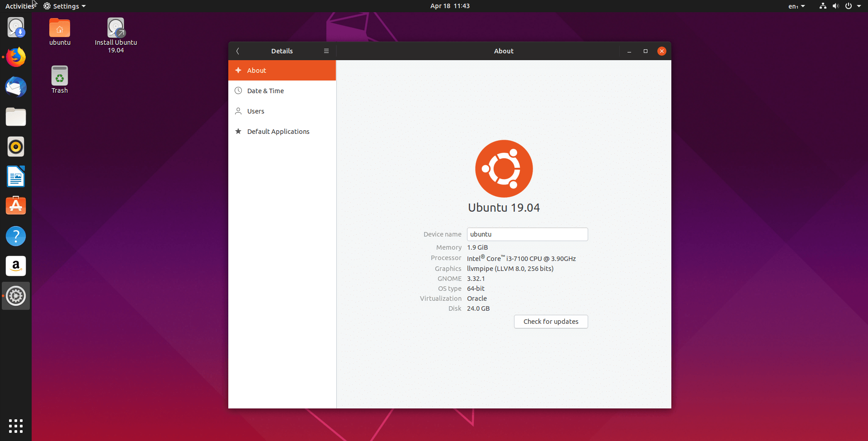Click the Graphics value llvmpipe
The height and width of the screenshot is (441, 868).
click(510, 269)
